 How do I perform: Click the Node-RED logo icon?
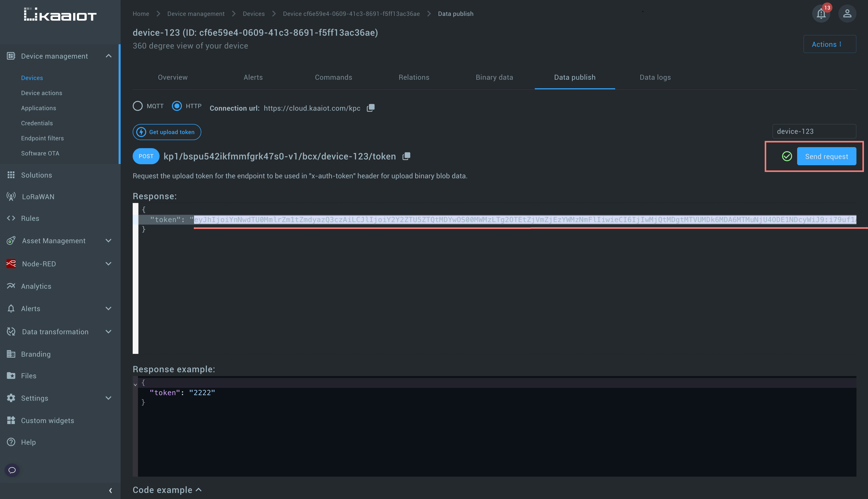pos(11,264)
